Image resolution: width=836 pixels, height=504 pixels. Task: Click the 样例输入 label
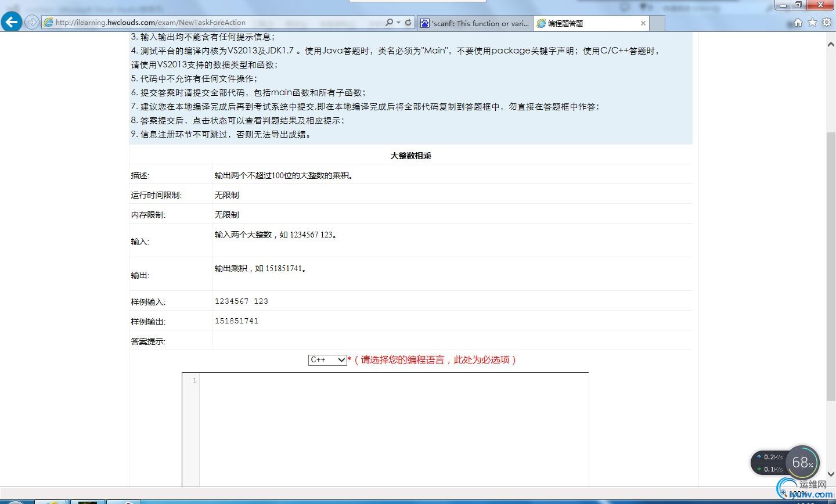(x=148, y=302)
